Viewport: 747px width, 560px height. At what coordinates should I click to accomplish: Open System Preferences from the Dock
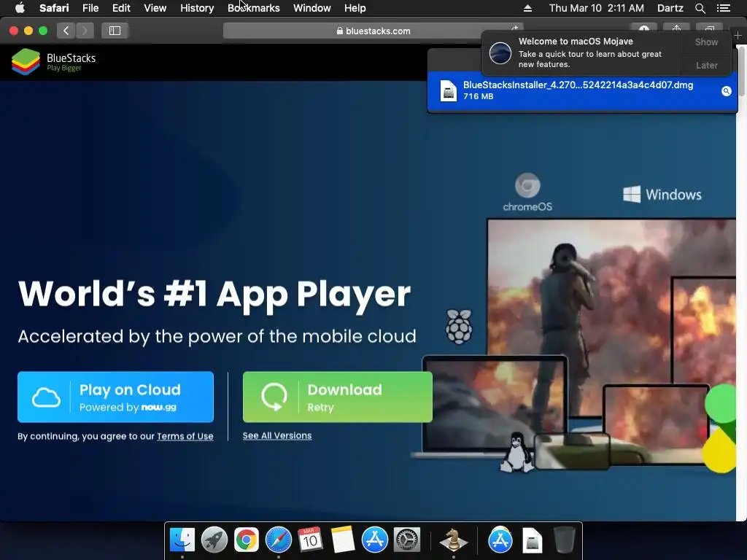tap(407, 540)
